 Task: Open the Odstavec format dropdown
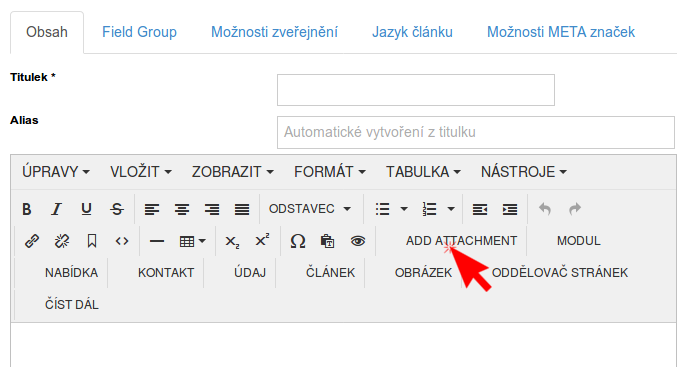coord(310,209)
